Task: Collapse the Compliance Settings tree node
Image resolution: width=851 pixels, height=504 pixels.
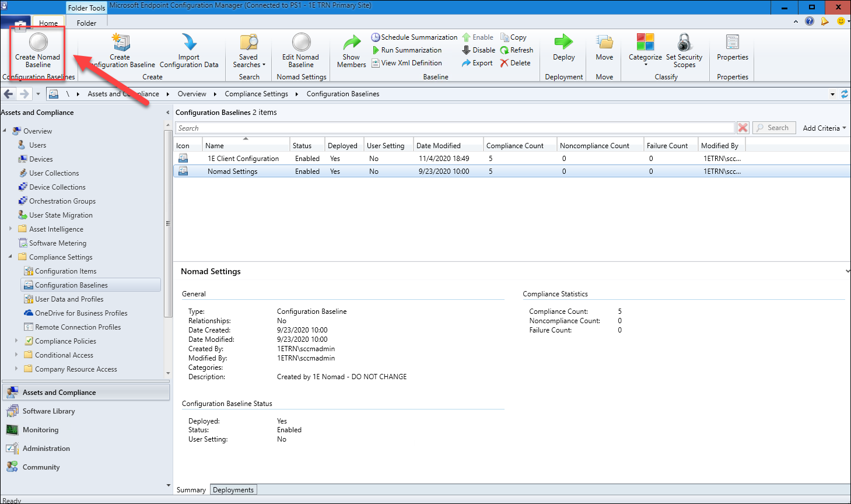Action: click(10, 257)
